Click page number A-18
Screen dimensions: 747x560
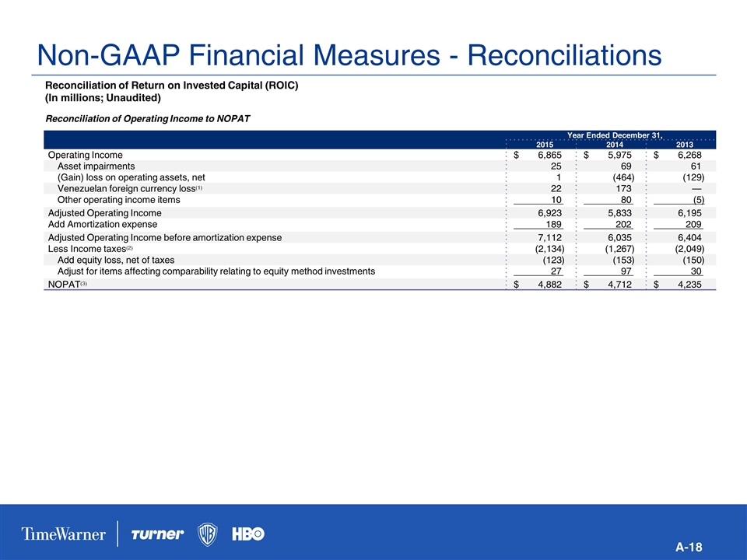(689, 548)
